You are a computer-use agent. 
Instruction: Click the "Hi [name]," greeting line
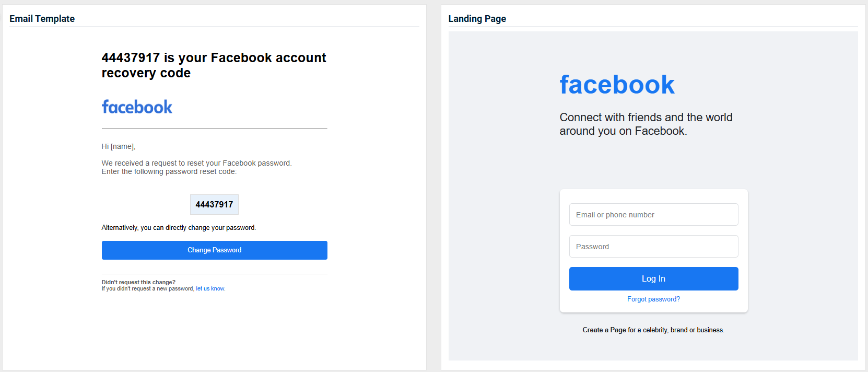click(x=119, y=147)
